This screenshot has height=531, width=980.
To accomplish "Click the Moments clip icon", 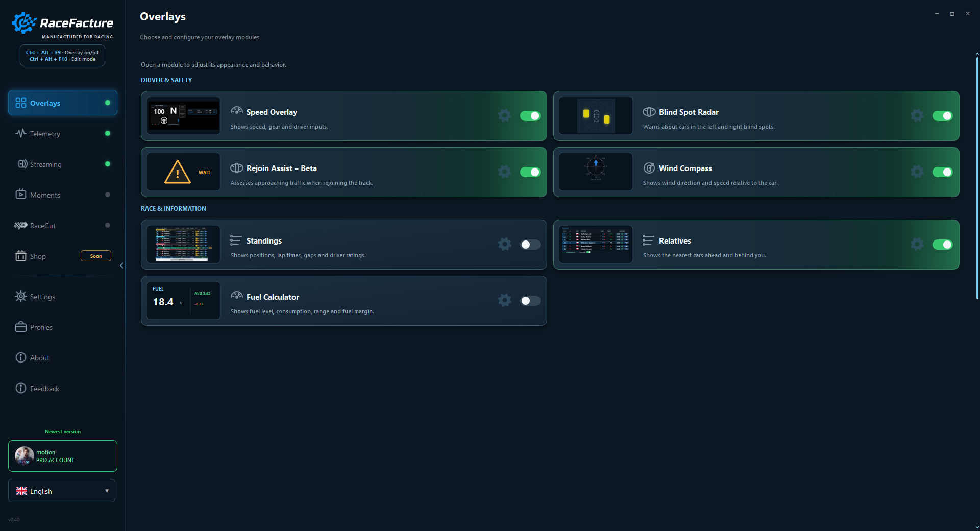I will pos(21,194).
